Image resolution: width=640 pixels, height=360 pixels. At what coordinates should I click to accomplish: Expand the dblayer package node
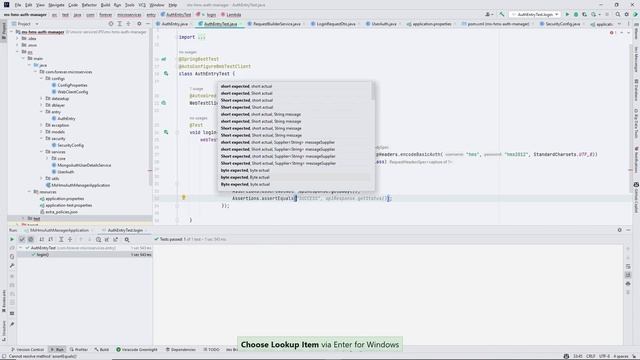click(x=42, y=105)
